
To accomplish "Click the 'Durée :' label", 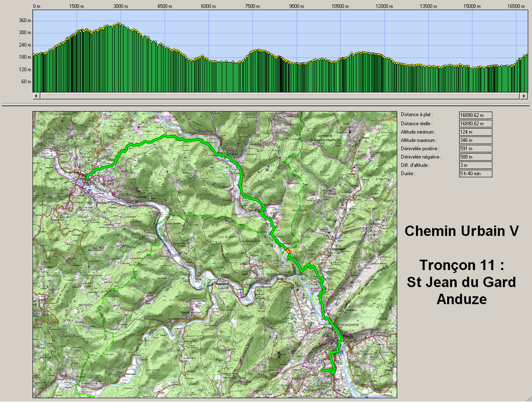I will [408, 173].
